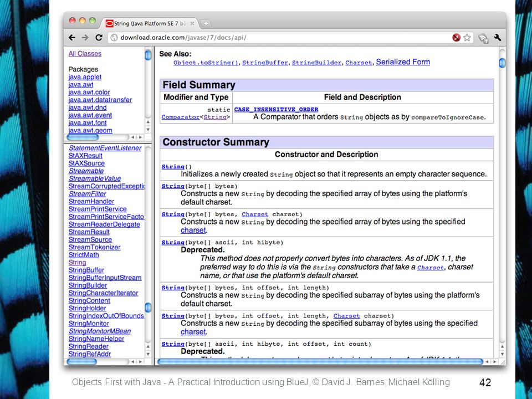Image resolution: width=532 pixels, height=399 pixels.
Task: Open the StreamFilter class link
Action: [x=87, y=194]
